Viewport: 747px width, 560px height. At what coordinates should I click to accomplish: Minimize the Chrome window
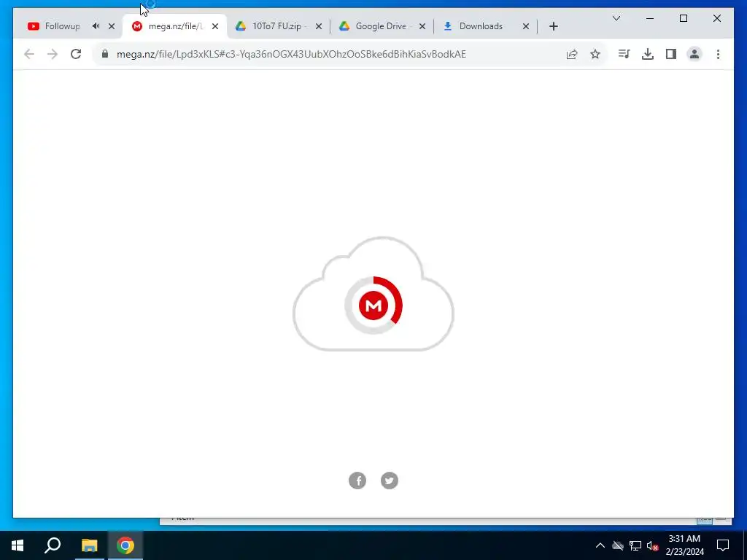(x=650, y=18)
